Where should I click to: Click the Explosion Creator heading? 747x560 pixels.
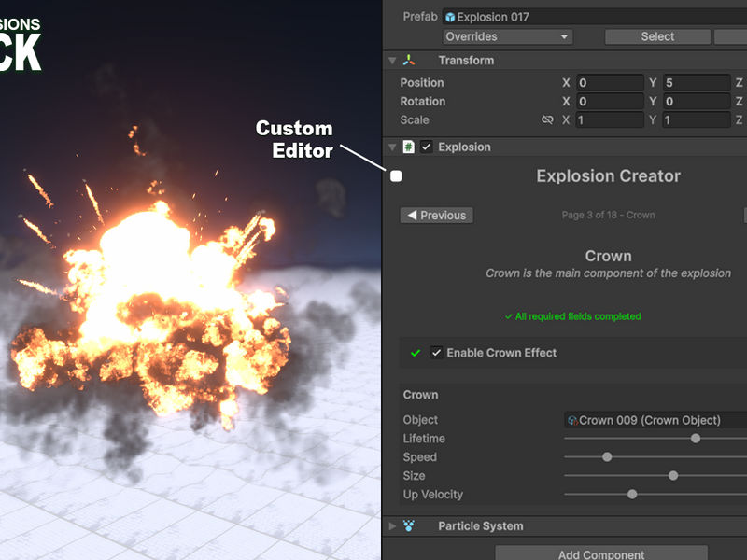coord(609,175)
